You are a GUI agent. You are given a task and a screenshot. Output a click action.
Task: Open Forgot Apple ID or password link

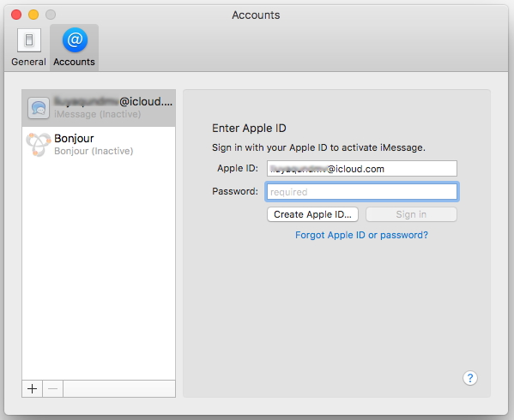[361, 235]
